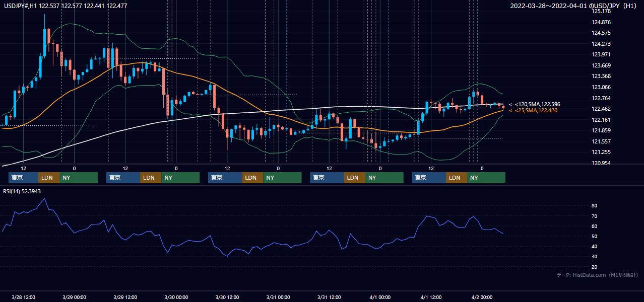Click the 3/31 12:00 date label

point(329,297)
